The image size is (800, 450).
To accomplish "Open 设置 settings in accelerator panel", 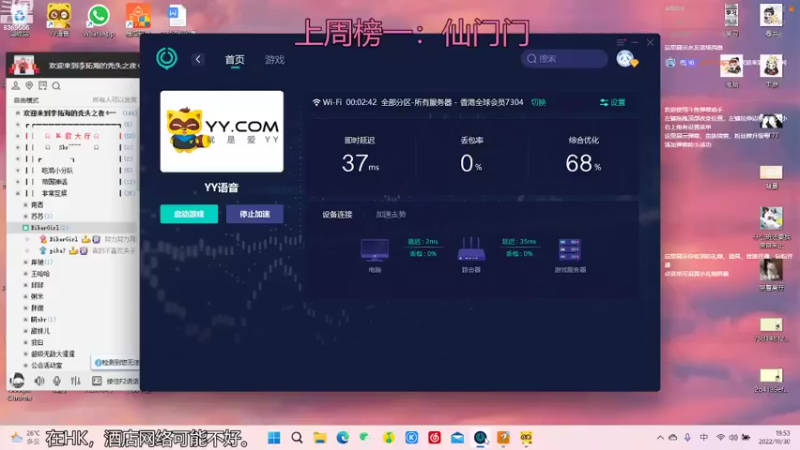I will pyautogui.click(x=613, y=103).
